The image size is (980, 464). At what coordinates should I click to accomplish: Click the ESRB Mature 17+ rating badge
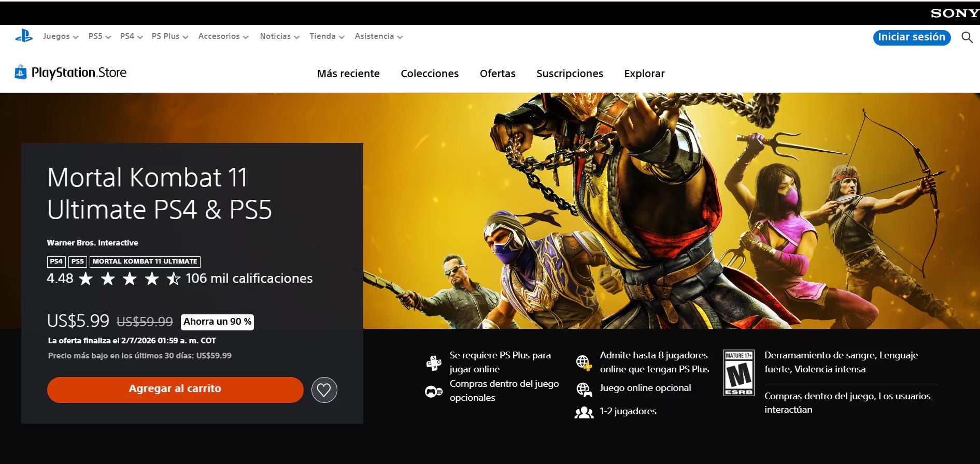click(739, 373)
